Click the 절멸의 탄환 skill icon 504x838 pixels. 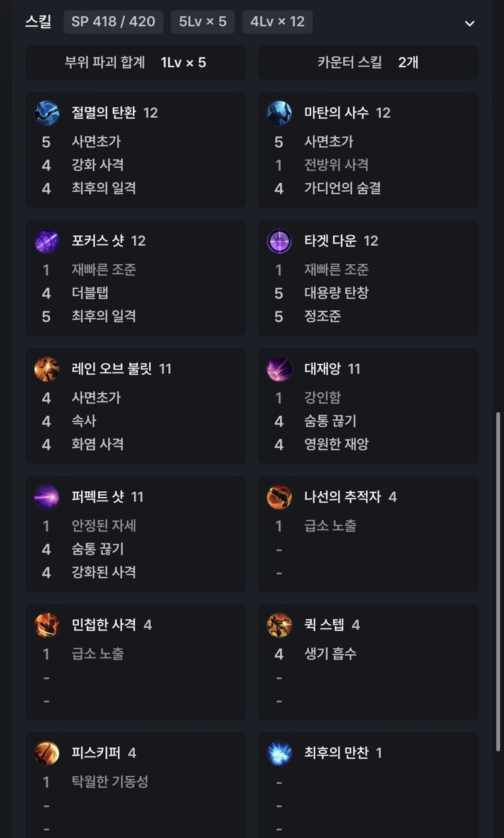pyautogui.click(x=47, y=113)
